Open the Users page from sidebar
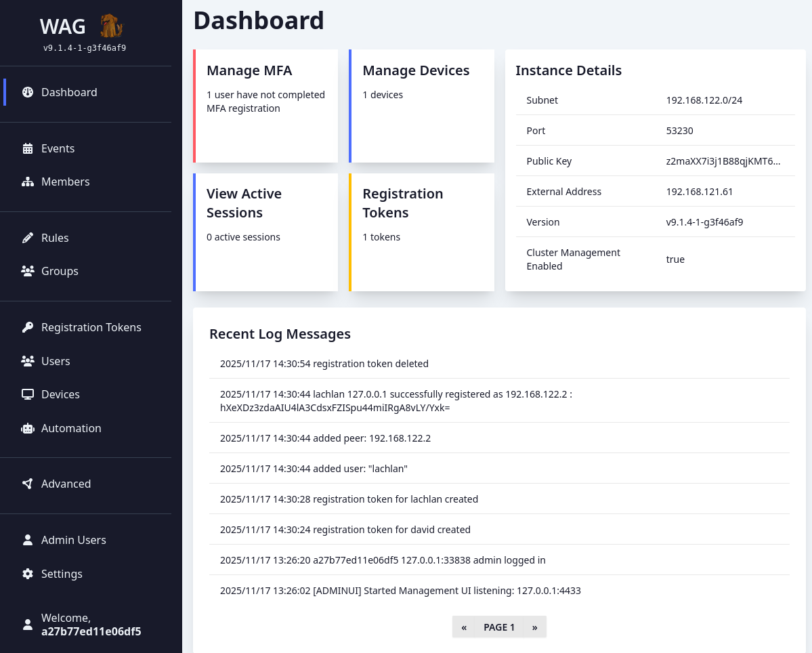Screen dimensions: 812x653 (x=56, y=361)
